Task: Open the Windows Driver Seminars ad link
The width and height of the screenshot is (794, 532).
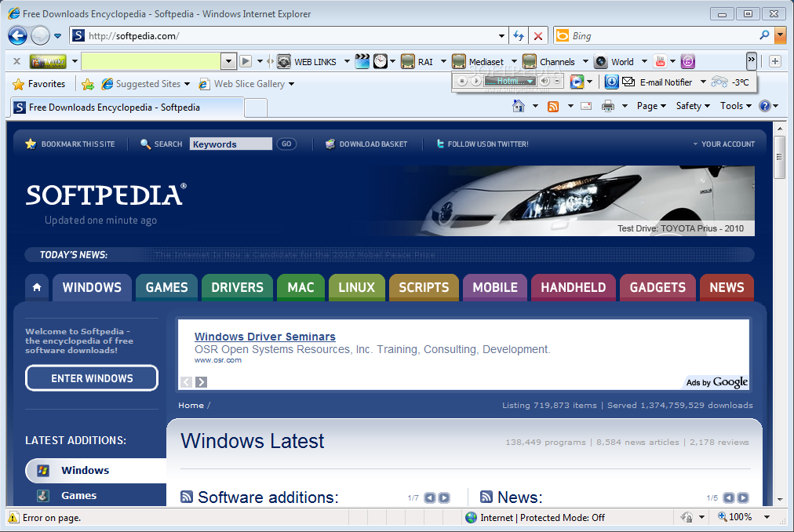Action: [265, 337]
